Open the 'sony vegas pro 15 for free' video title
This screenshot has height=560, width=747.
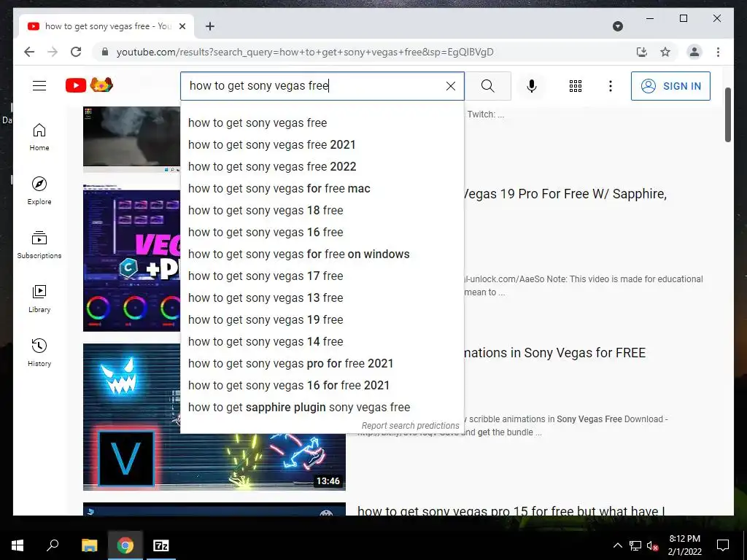(511, 510)
